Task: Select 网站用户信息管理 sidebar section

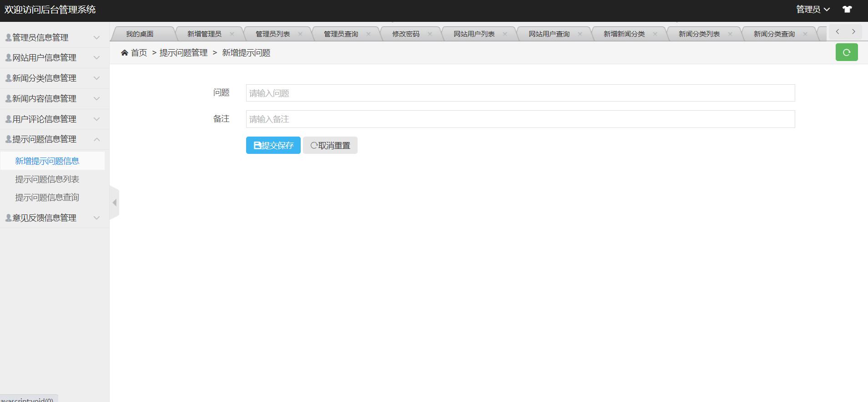Action: [x=55, y=58]
